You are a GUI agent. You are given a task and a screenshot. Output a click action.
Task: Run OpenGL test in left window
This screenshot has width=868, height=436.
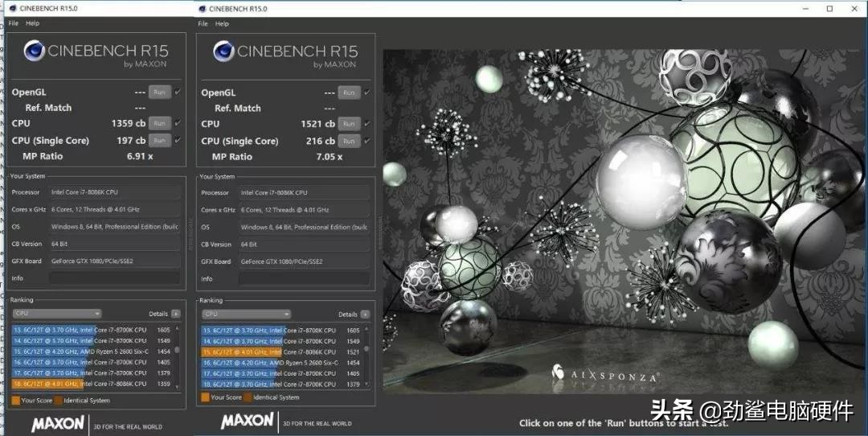click(x=159, y=93)
